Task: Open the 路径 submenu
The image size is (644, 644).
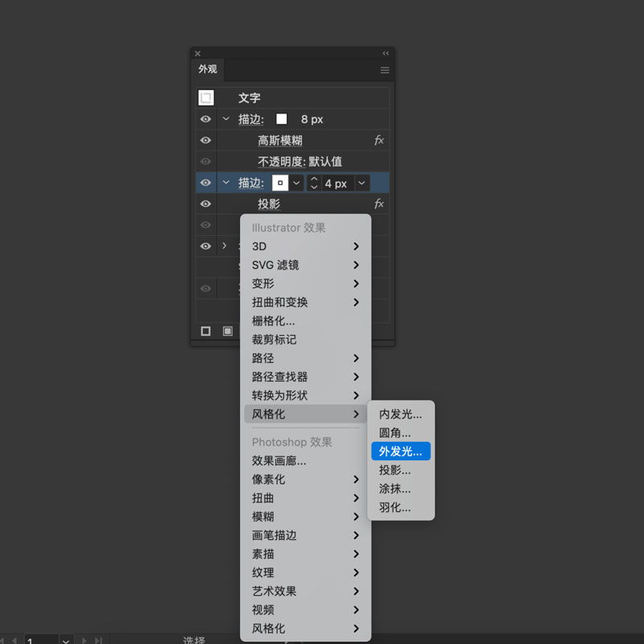Action: coord(306,358)
